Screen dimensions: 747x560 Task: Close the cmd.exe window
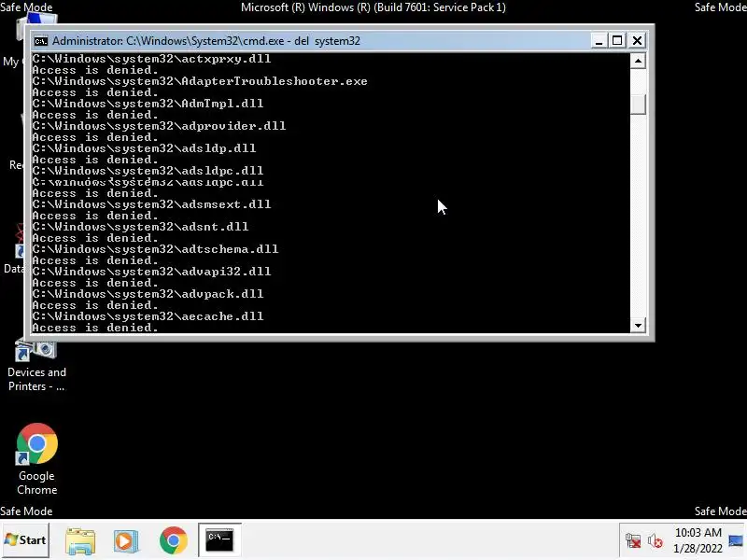point(637,41)
